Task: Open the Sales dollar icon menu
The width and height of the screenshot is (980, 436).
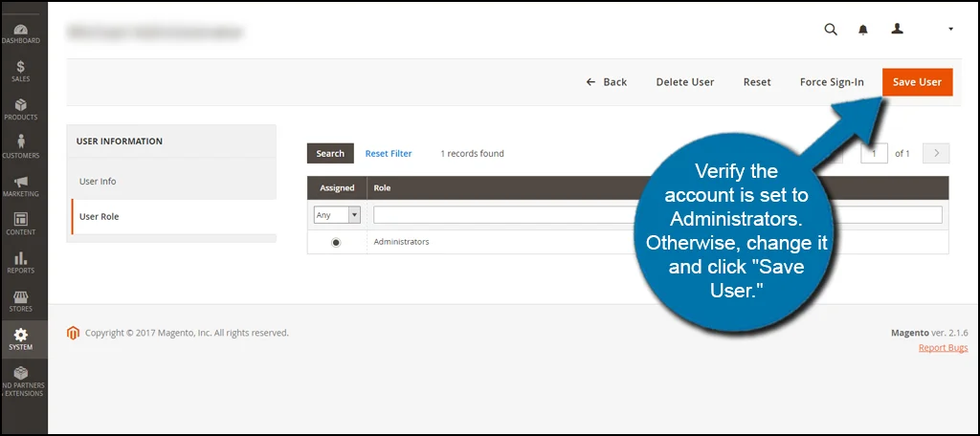Action: 21,71
